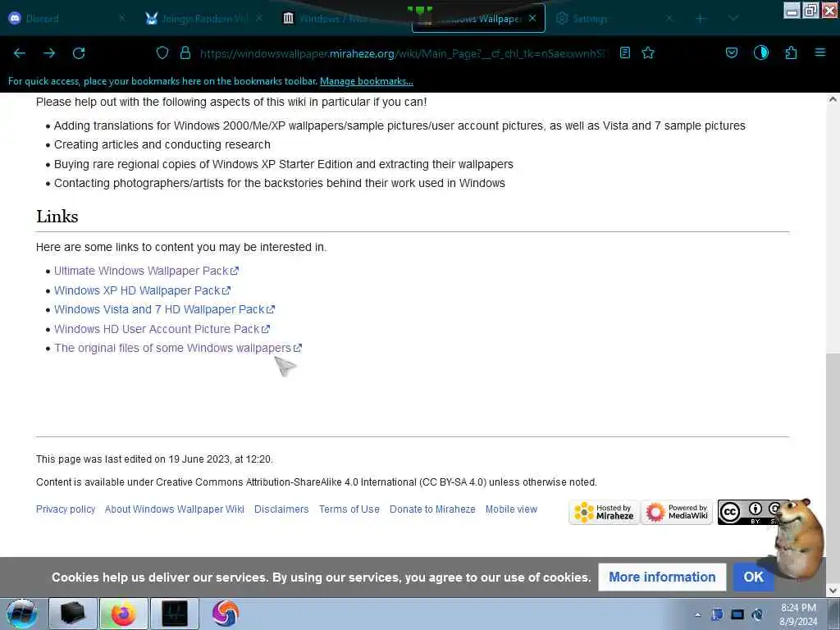This screenshot has height=630, width=840.
Task: Open Windows HD User Account Picture Pack
Action: [x=162, y=329]
